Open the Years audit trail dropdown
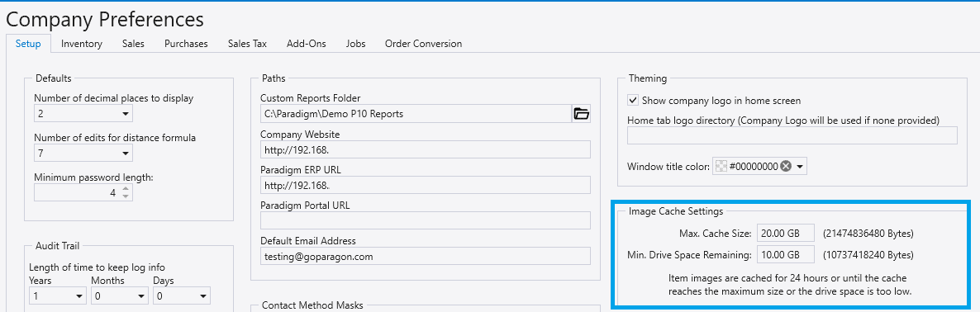 (x=58, y=295)
